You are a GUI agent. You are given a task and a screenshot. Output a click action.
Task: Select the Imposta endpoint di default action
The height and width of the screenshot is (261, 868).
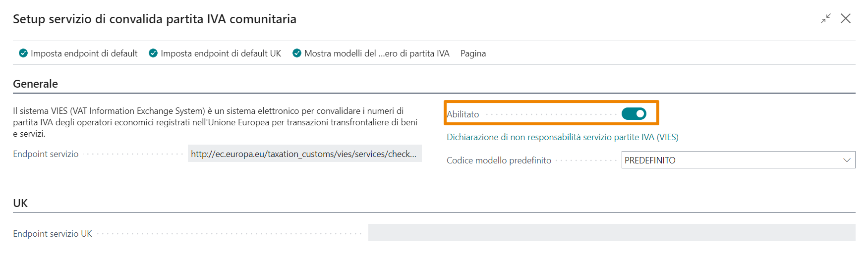point(84,53)
